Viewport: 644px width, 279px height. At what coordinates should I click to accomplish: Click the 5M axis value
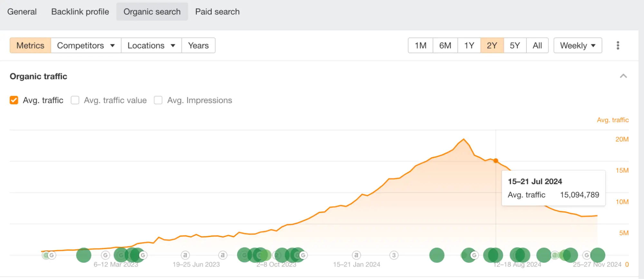(624, 233)
